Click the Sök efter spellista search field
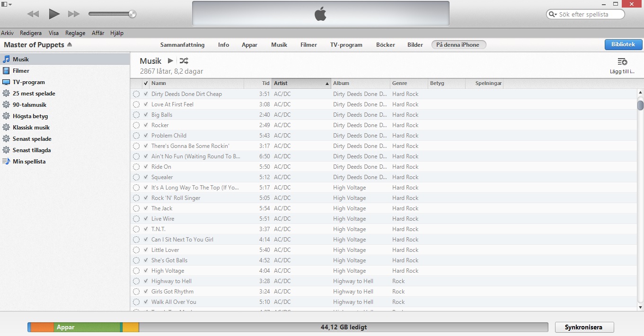644x336 pixels. pos(585,14)
